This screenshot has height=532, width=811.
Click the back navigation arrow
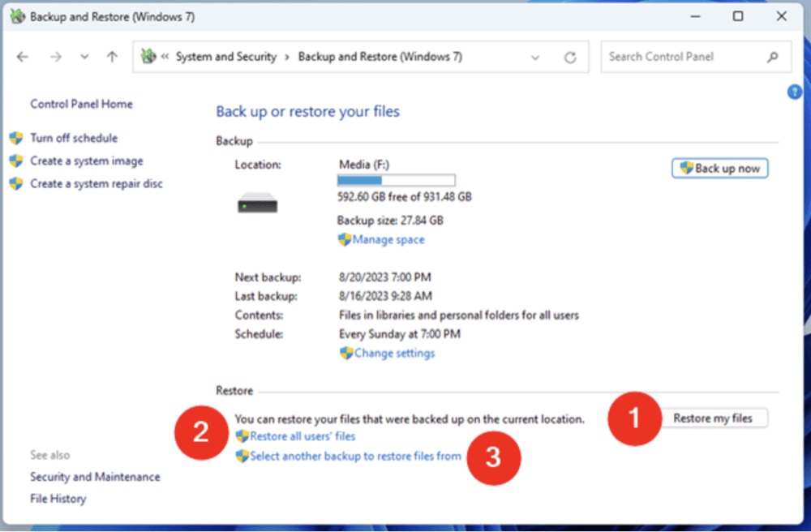coord(22,57)
